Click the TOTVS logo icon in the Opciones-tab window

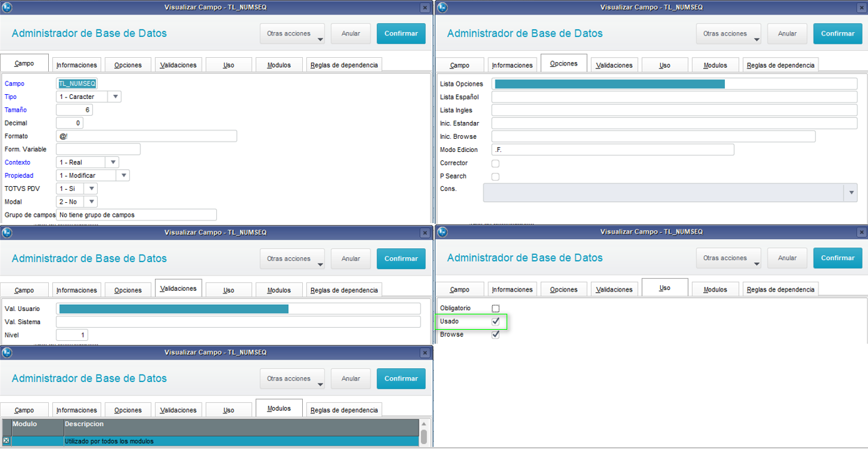point(442,7)
